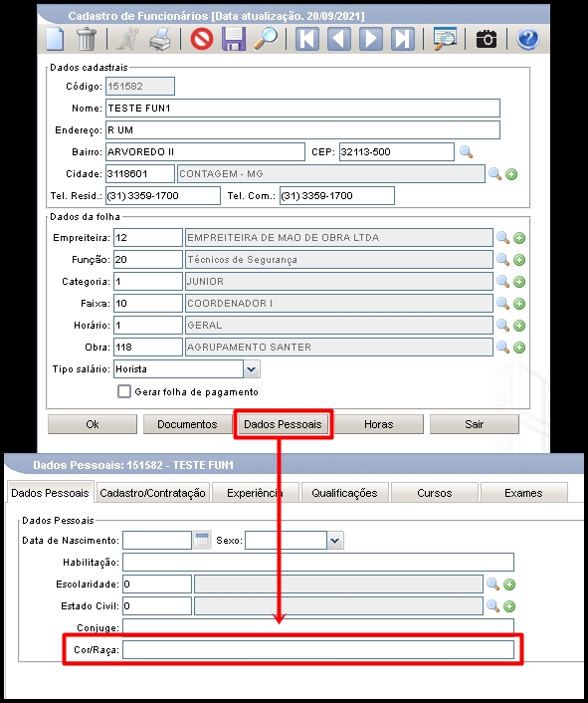Click the Cor/Raça input field
This screenshot has height=703, width=588.
pos(318,649)
